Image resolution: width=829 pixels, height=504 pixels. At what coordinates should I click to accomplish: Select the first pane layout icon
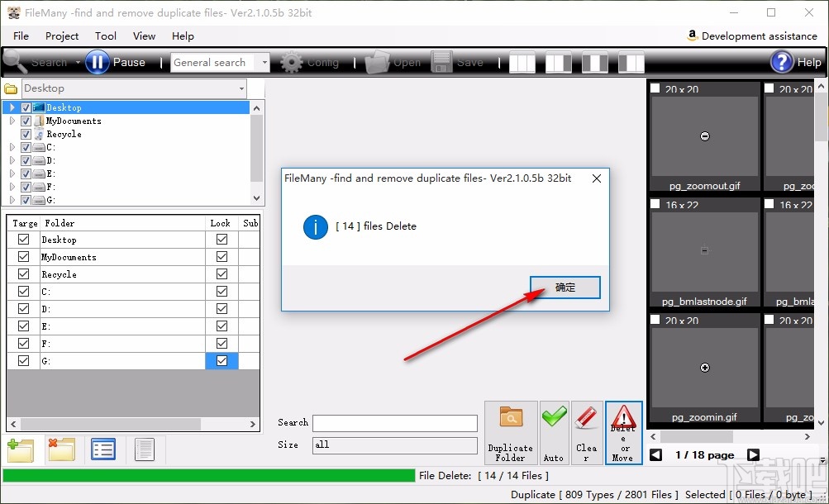pos(522,62)
